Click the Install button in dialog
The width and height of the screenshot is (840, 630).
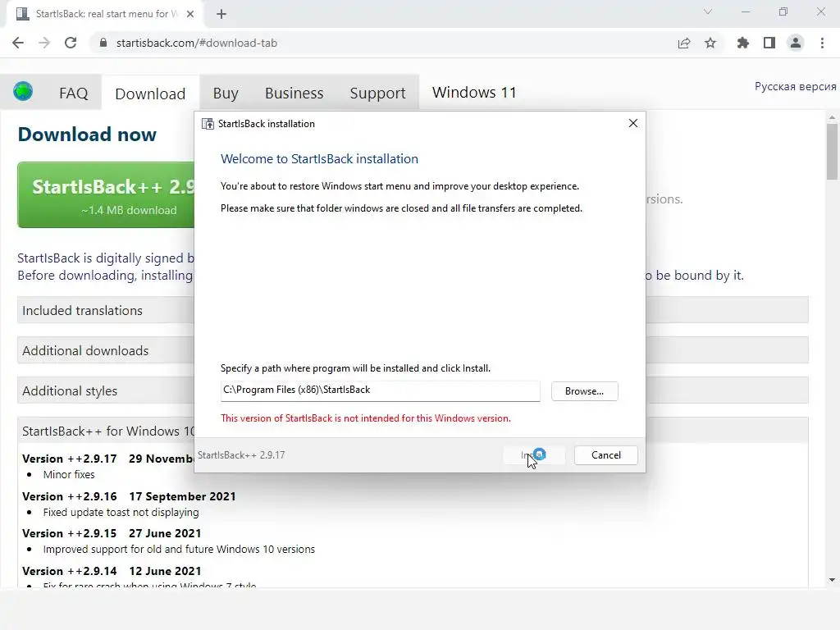tap(533, 455)
